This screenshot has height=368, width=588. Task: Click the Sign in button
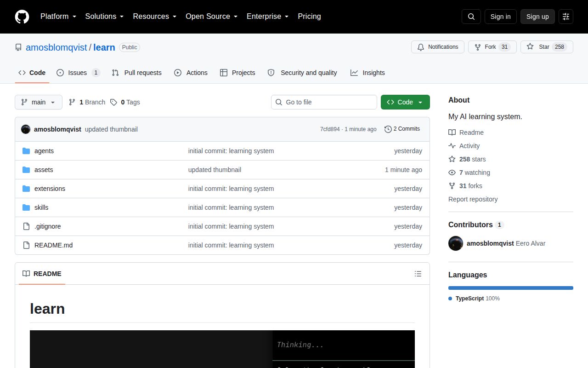[x=500, y=17]
